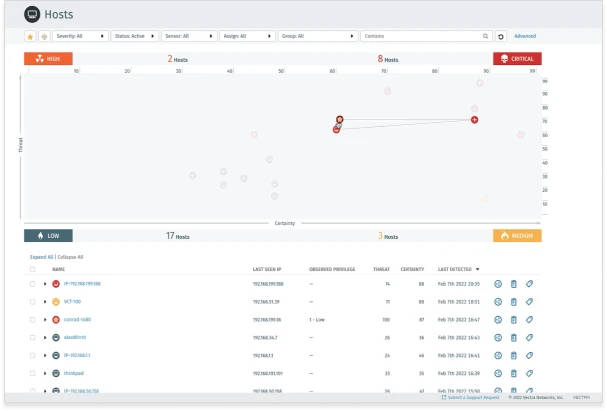Click the search magnifier icon

pyautogui.click(x=486, y=36)
